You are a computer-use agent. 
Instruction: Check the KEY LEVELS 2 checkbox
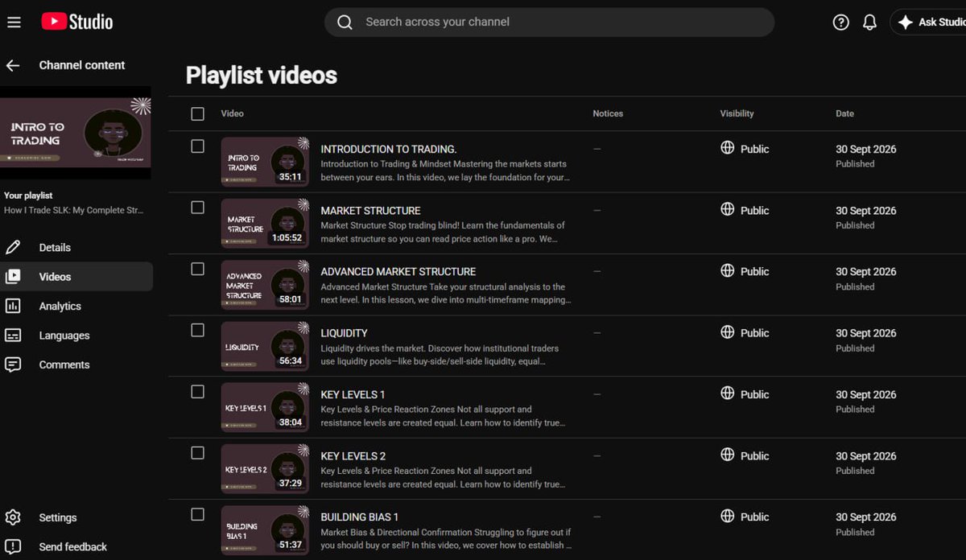[197, 453]
